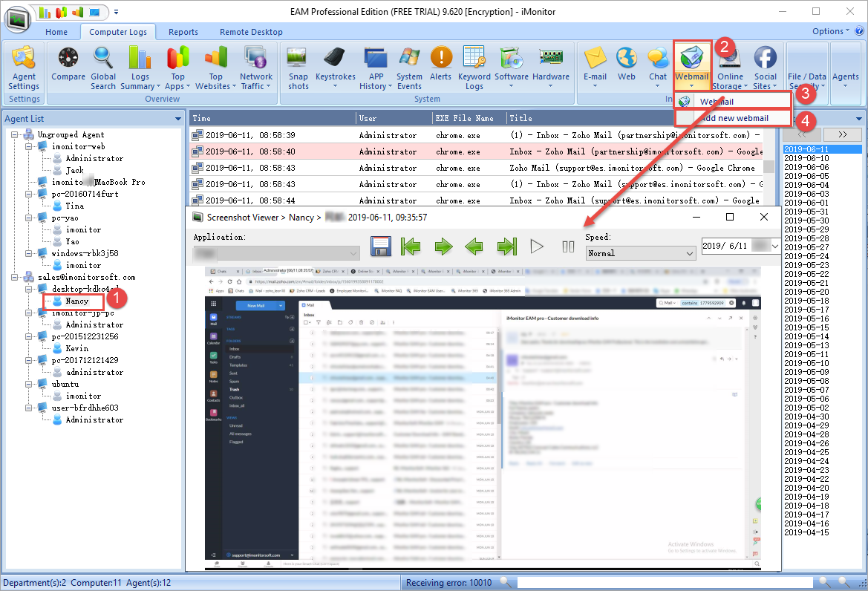This screenshot has height=591, width=868.
Task: Collapse the ubuntu tree node
Action: coord(29,384)
